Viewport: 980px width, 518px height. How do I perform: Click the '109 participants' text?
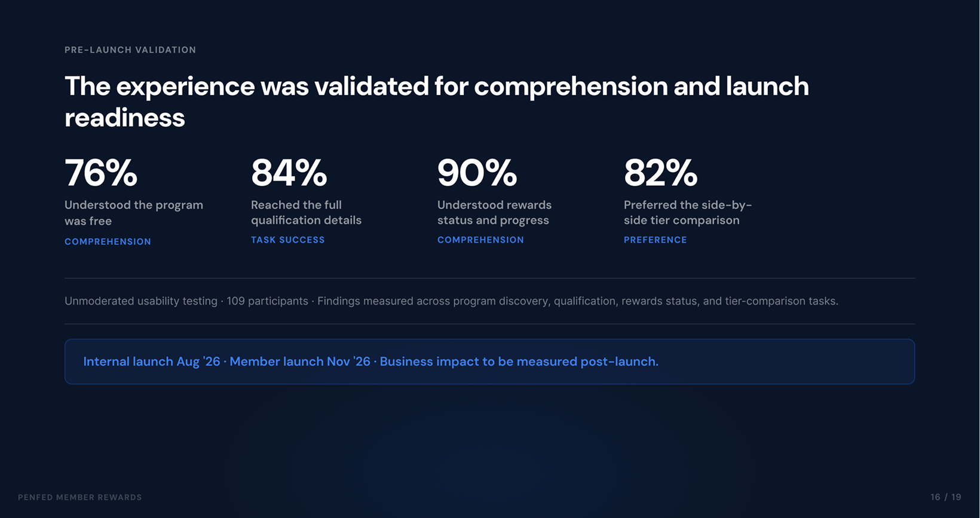coord(267,301)
